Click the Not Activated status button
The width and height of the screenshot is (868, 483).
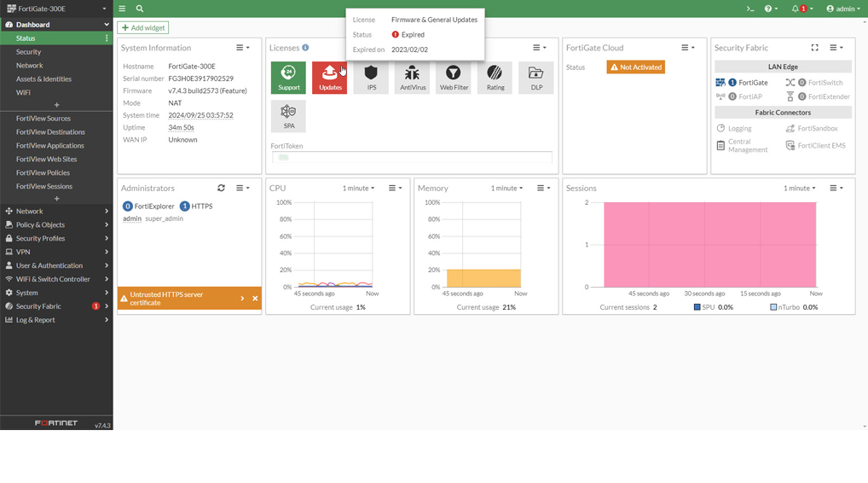pos(635,67)
